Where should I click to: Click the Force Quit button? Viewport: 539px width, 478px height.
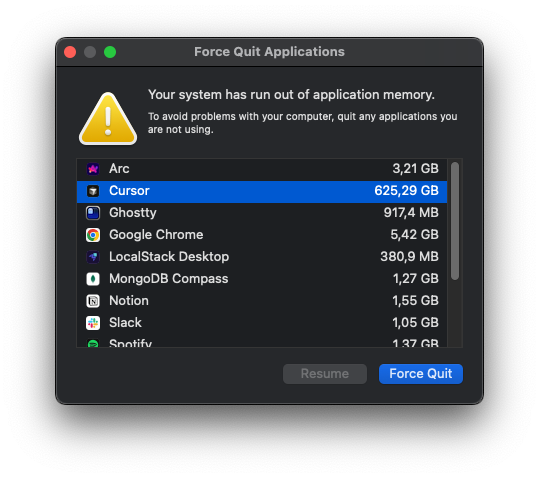421,374
